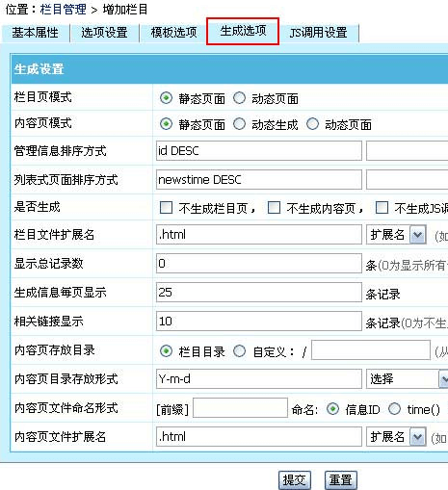Click the 相关链接显示 field showing 10
This screenshot has height=490, width=448.
[259, 322]
